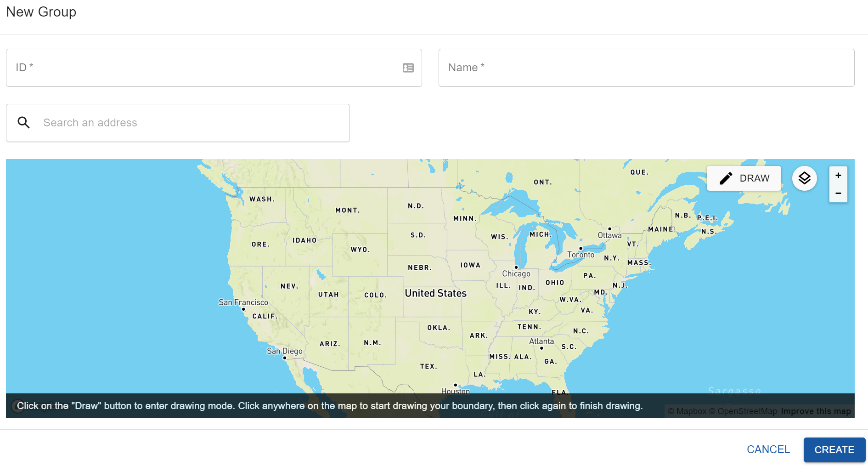
Task: Focus the ID text field
Action: pos(202,68)
